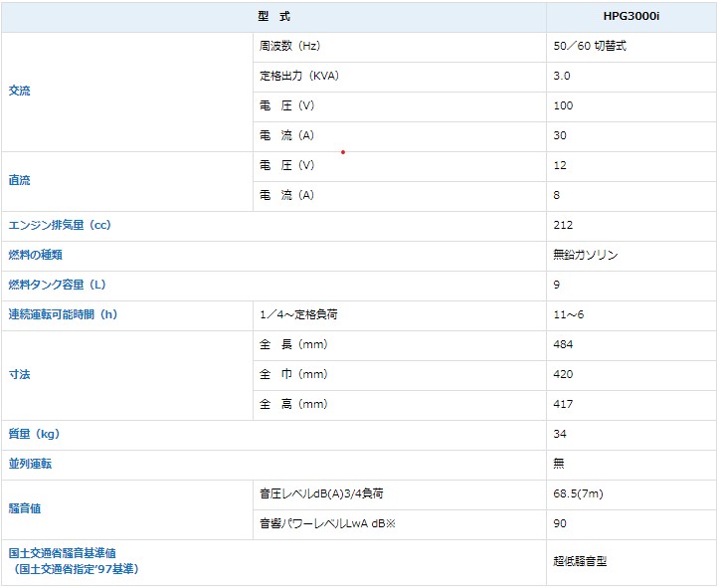Select the 燃料の種類 label

click(36, 255)
